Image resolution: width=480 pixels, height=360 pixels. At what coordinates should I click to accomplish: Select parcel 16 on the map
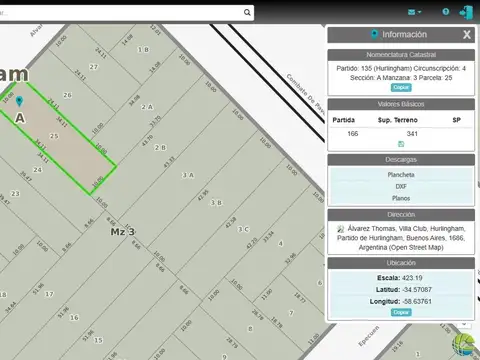point(74,317)
